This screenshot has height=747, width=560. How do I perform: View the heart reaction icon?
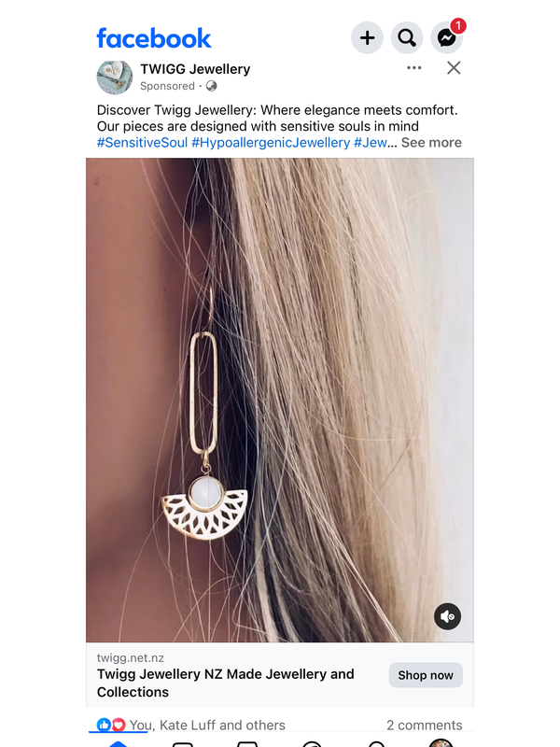coord(119,725)
